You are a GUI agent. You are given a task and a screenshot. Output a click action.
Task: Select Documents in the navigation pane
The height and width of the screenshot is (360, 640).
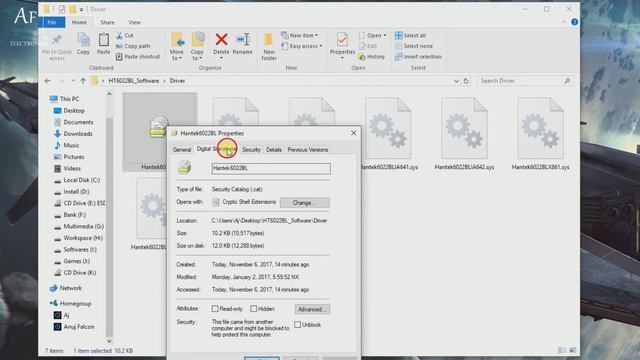point(78,122)
